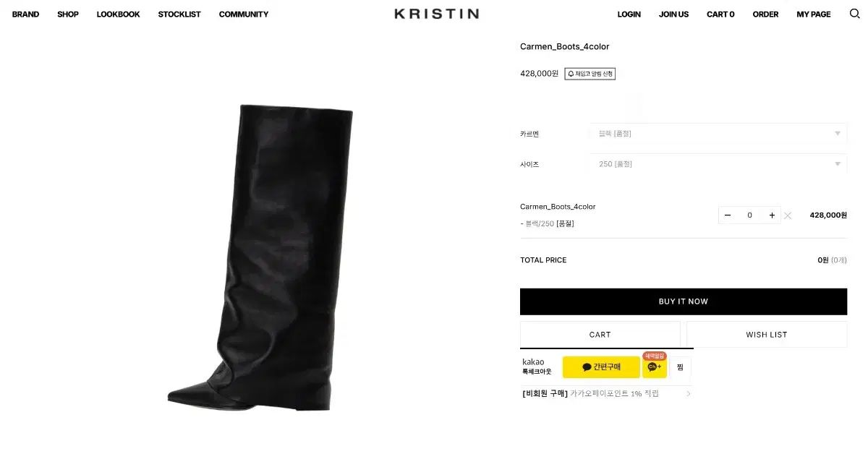Open the LOOKBOOK menu
868x454 pixels.
[x=118, y=14]
